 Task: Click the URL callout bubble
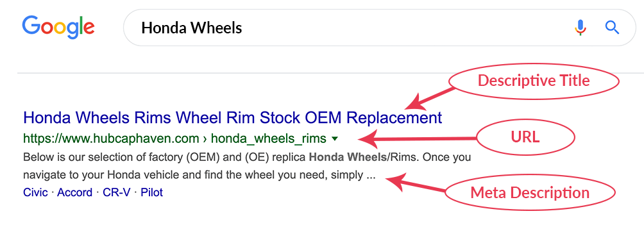tap(525, 137)
